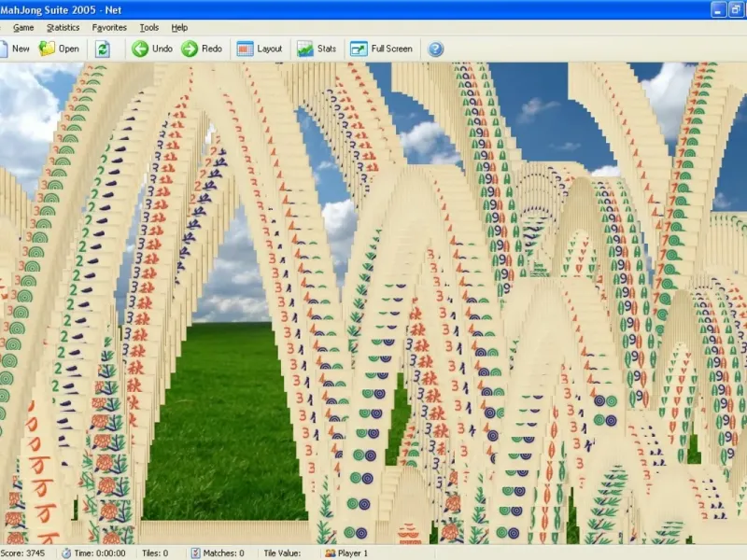Click the New button label

point(21,49)
